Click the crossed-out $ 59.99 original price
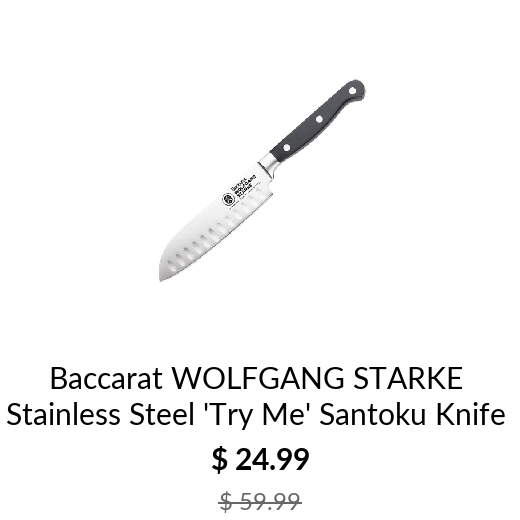This screenshot has height=520, width=520. 260,501
